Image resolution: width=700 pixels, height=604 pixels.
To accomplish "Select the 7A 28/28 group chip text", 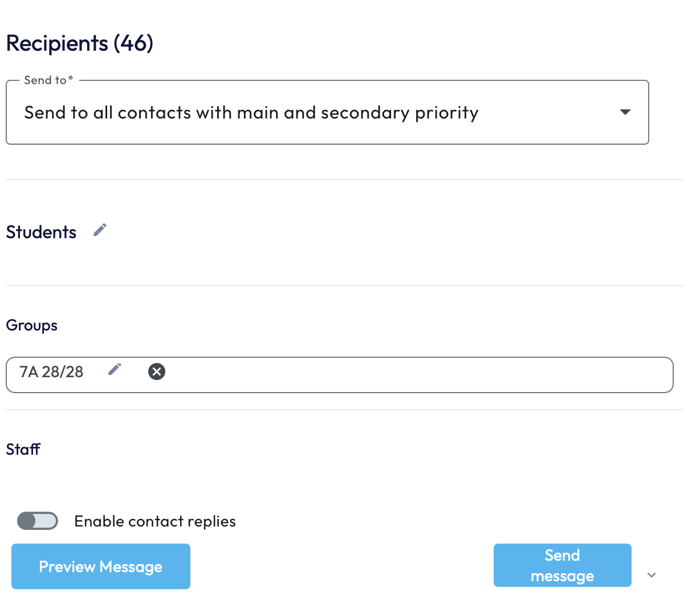I will click(51, 372).
